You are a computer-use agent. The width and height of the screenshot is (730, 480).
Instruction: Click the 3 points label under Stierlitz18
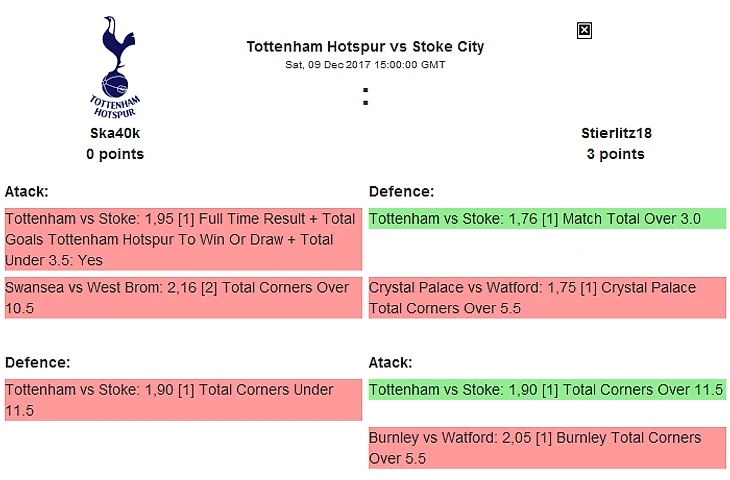point(616,154)
